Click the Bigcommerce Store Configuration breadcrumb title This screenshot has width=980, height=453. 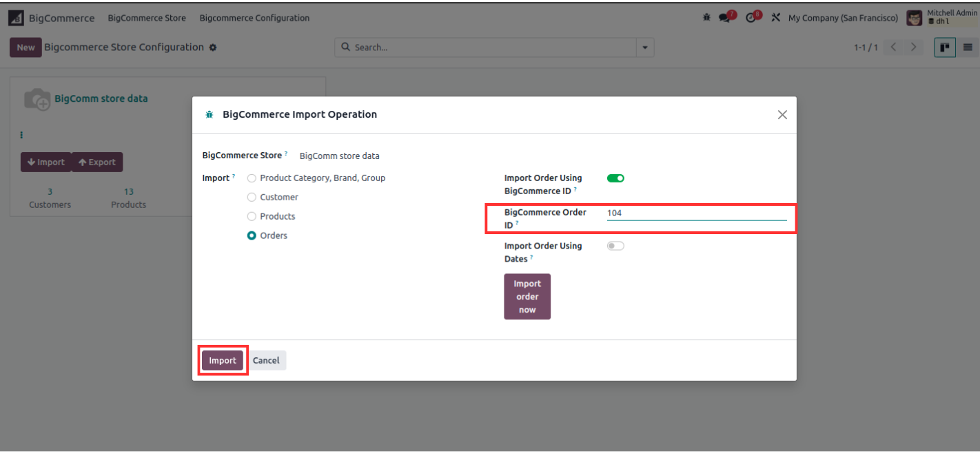point(124,48)
